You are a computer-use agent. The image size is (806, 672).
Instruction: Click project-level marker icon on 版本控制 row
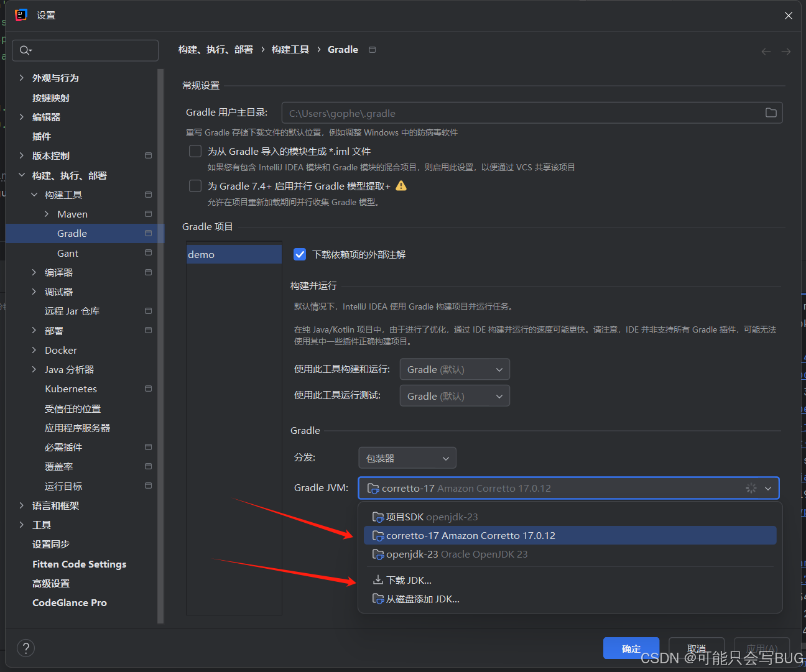[148, 155]
